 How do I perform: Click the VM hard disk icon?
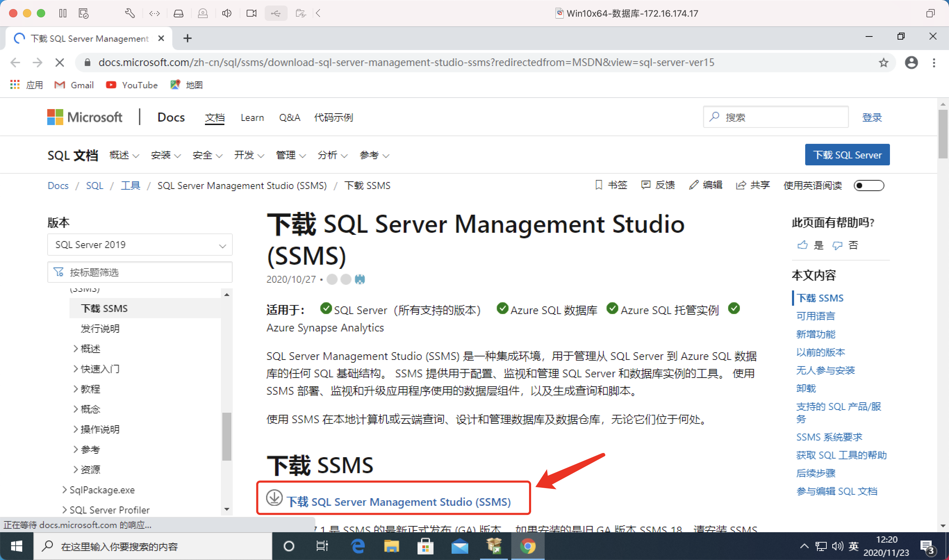179,13
